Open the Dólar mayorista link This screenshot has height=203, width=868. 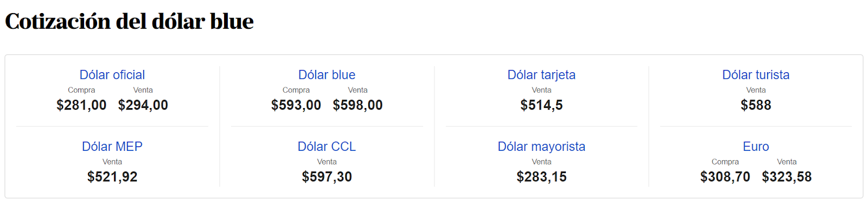pos(541,147)
